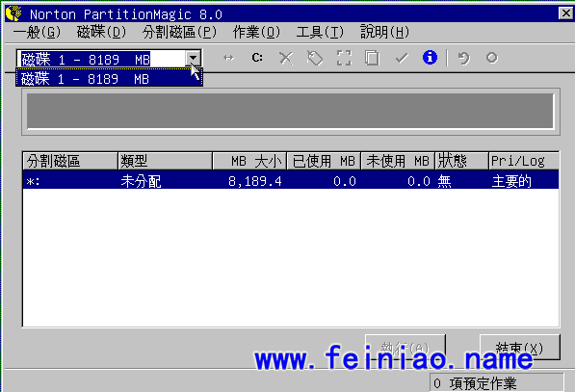The image size is (575, 392).
Task: Click the circle discard changes icon
Action: point(492,58)
